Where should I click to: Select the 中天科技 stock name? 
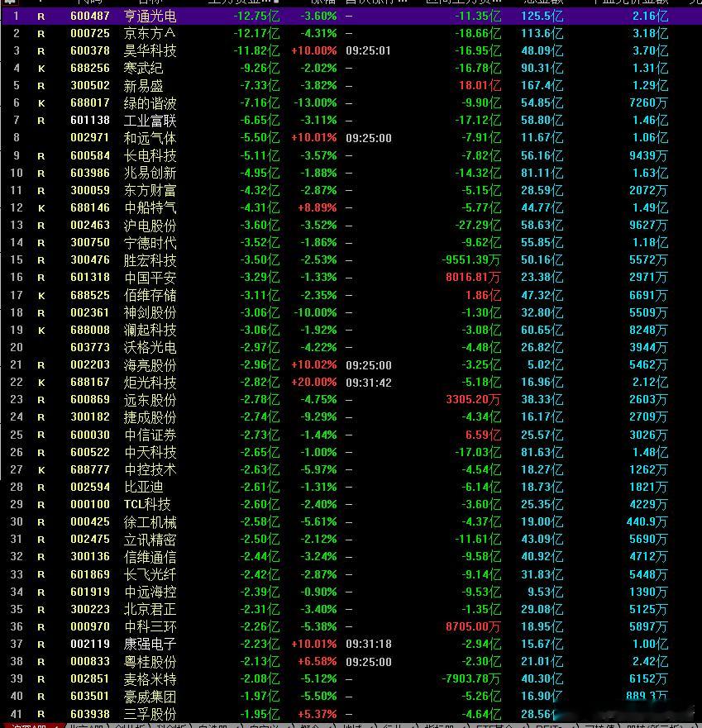point(150,452)
